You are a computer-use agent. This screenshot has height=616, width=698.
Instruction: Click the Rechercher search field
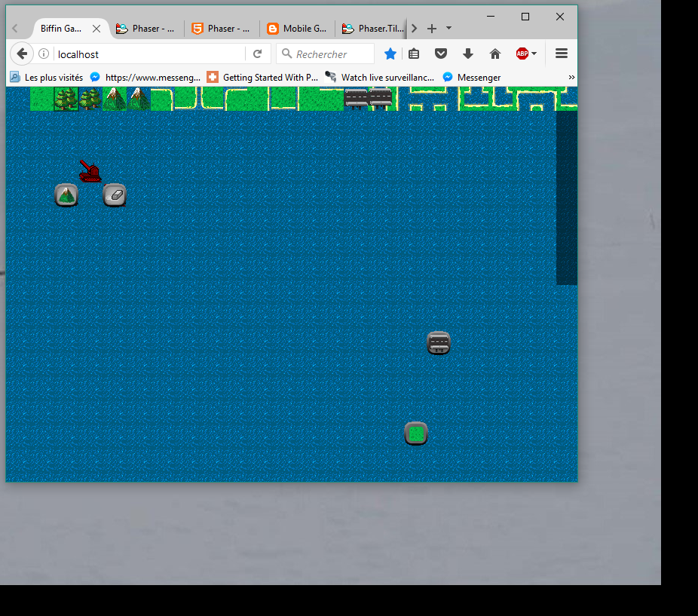[332, 54]
